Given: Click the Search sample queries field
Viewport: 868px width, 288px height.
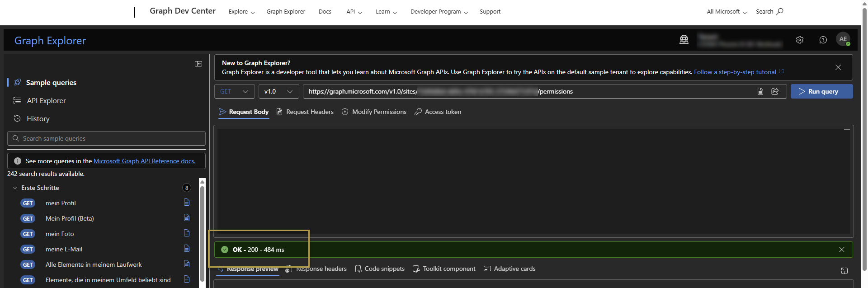Looking at the screenshot, I should tap(106, 138).
